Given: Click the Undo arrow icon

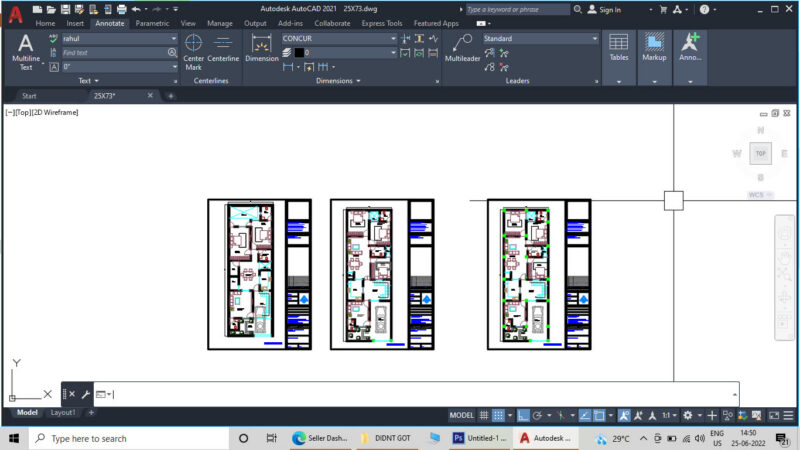Looking at the screenshot, I should [136, 9].
